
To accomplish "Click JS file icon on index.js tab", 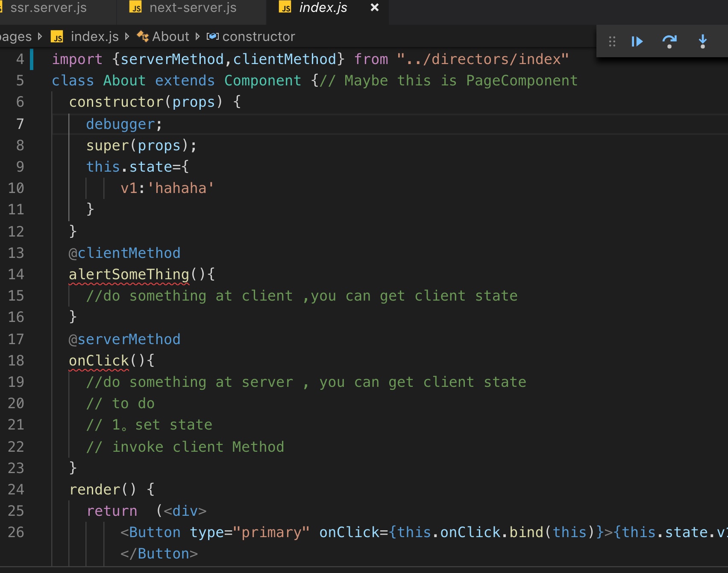I will click(285, 8).
